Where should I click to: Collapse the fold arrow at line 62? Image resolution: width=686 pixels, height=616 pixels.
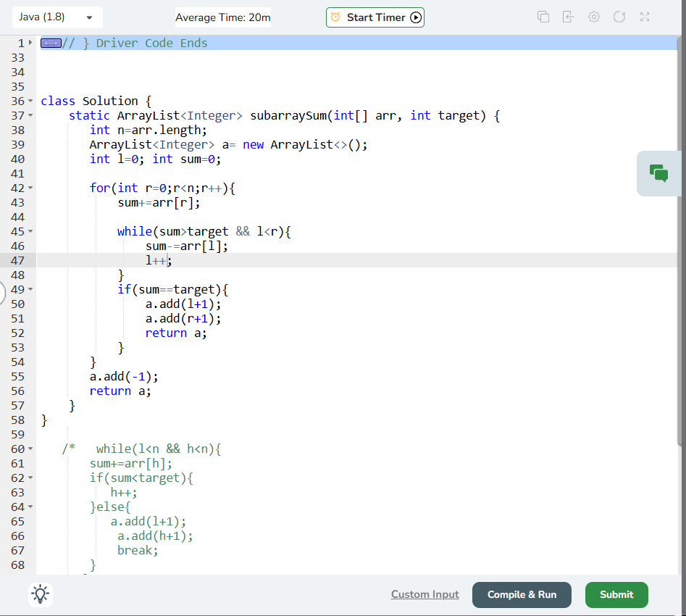[x=30, y=478]
